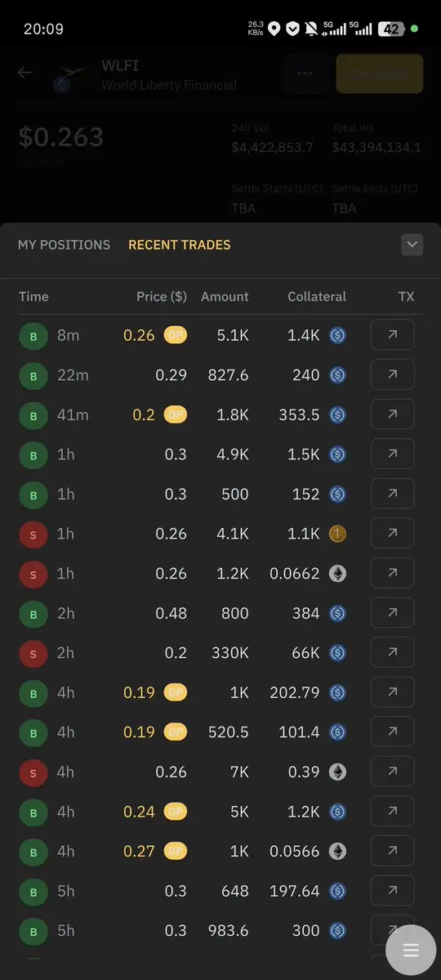Tap the yellow Connect button

[380, 74]
